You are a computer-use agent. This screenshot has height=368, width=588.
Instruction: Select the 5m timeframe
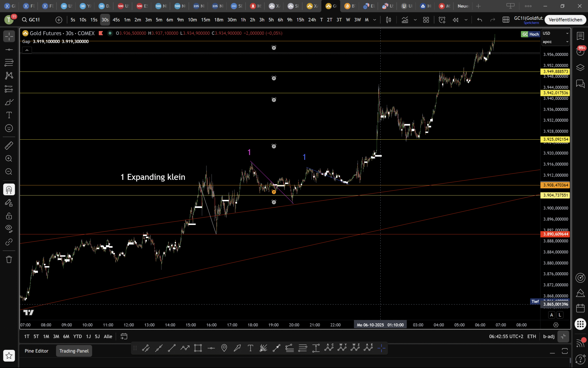(x=159, y=20)
